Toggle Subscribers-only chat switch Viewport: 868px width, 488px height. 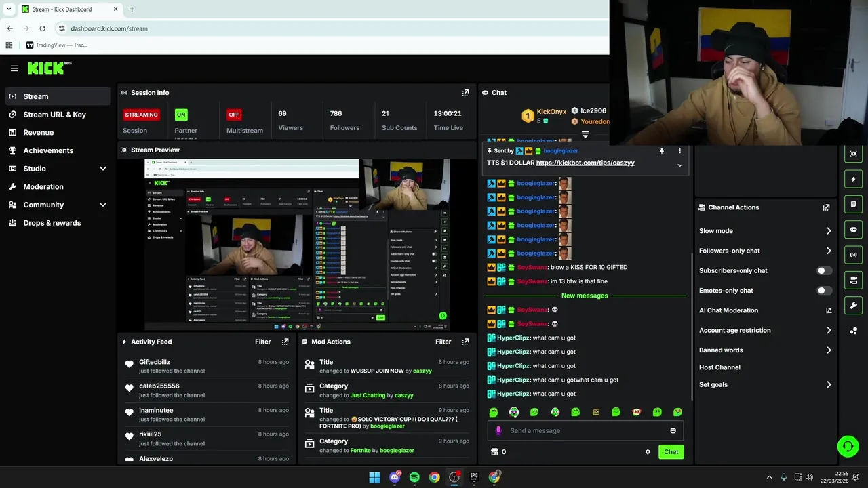(x=824, y=271)
